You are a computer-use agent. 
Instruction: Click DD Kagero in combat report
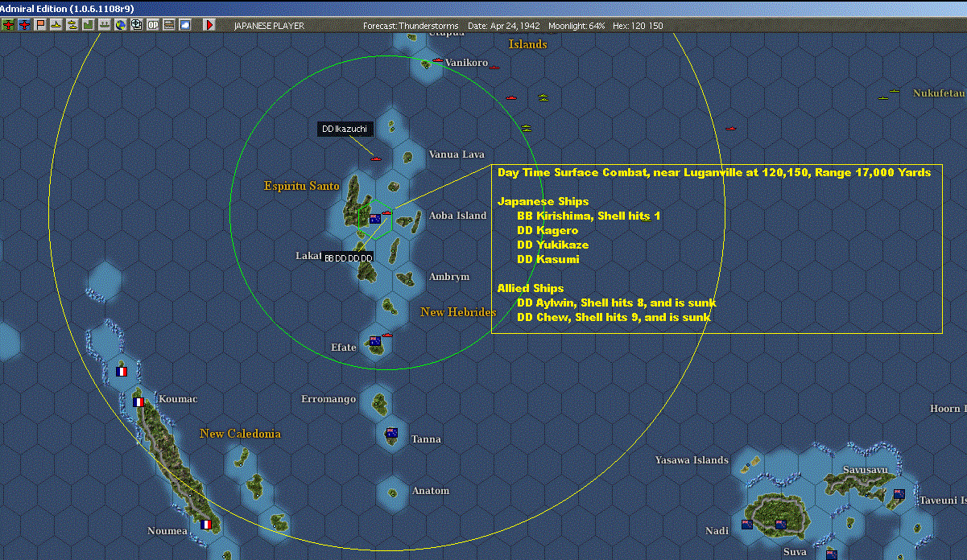tap(548, 231)
